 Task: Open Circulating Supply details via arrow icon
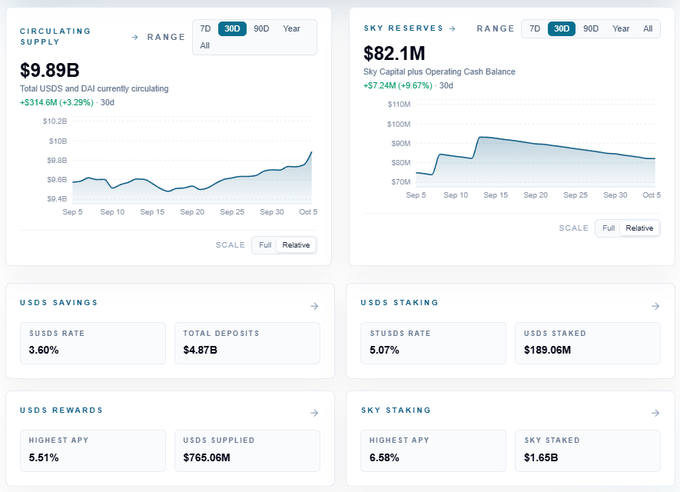[135, 37]
